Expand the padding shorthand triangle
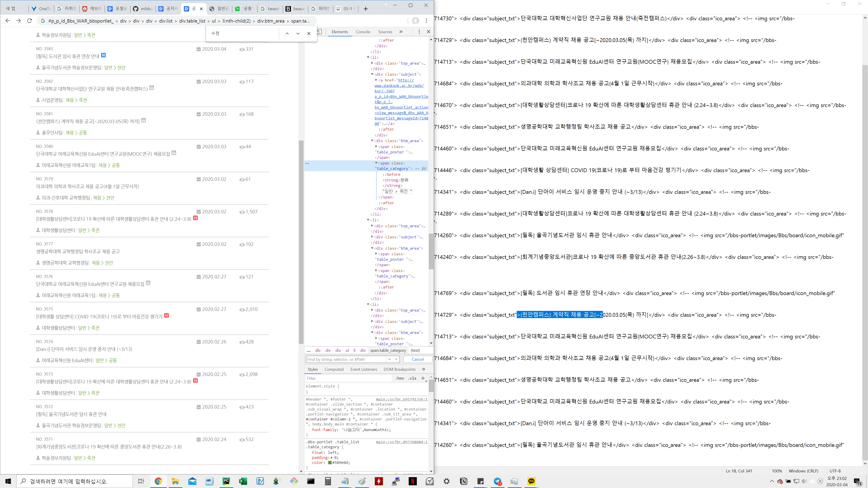 tap(332, 457)
